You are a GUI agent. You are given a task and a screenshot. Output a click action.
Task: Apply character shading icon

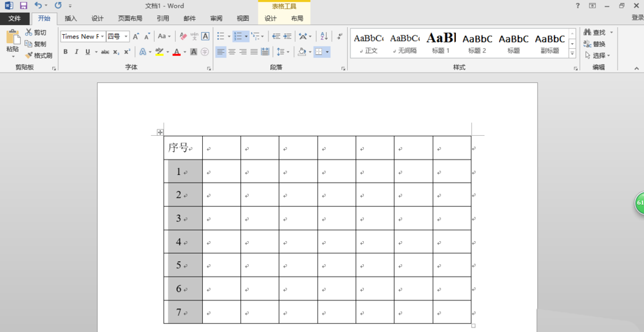(194, 52)
